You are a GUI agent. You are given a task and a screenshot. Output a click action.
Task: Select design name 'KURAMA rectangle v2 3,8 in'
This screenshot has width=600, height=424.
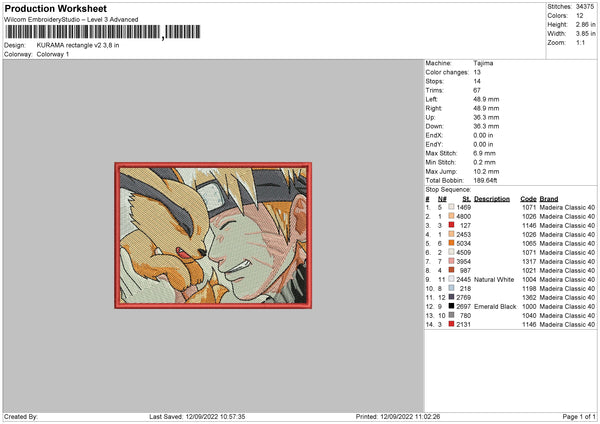coord(78,45)
